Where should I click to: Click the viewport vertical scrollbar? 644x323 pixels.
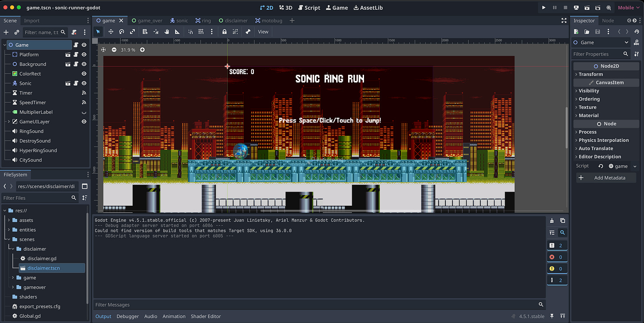(566, 128)
